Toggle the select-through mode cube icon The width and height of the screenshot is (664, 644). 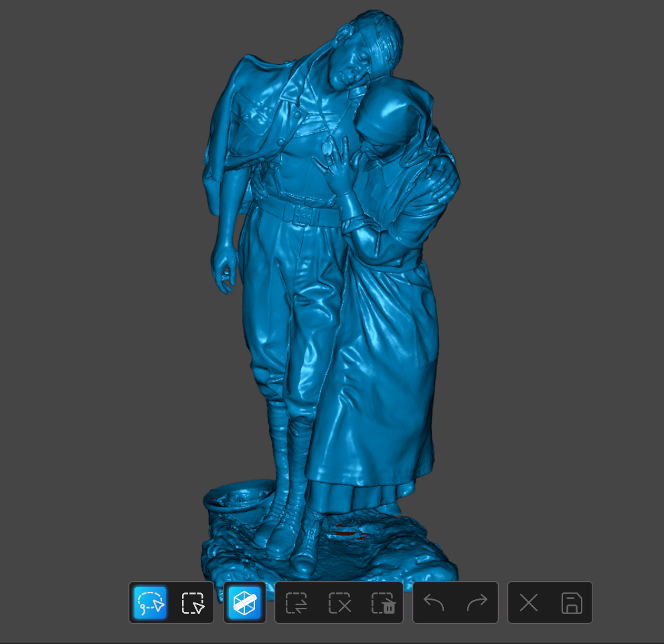pyautogui.click(x=245, y=602)
